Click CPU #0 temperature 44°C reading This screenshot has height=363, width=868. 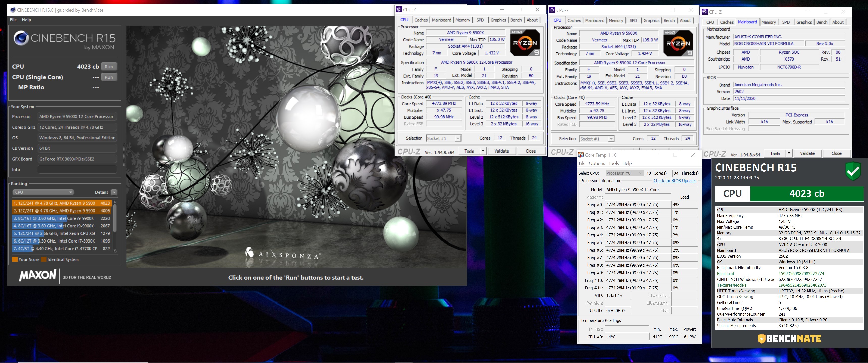627,337
